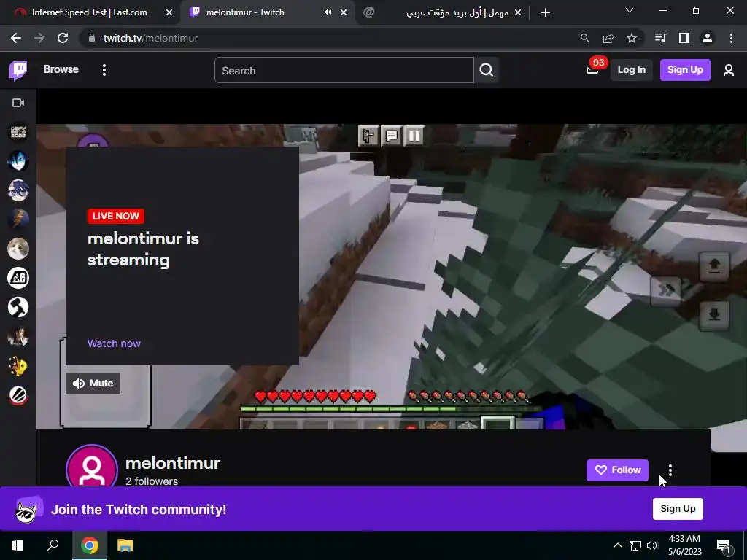Click the sneak down arrow in stream
The image size is (747, 560).
713,315
